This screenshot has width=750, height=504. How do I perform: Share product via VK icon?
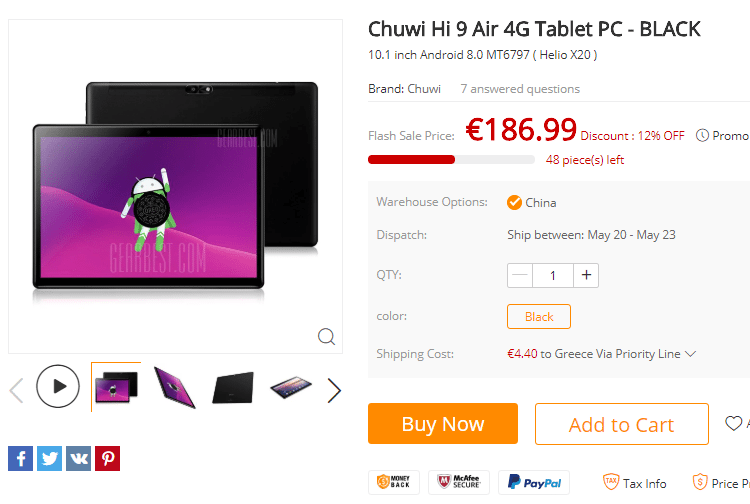[78, 458]
